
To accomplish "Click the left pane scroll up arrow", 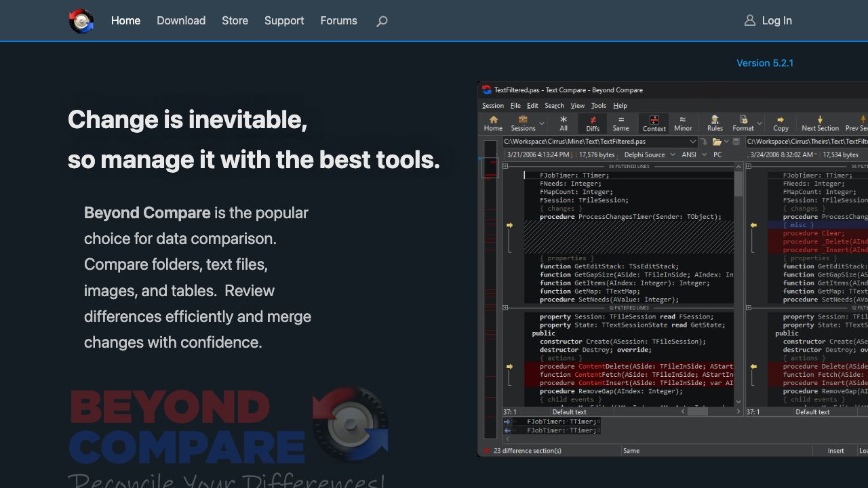I will [738, 166].
